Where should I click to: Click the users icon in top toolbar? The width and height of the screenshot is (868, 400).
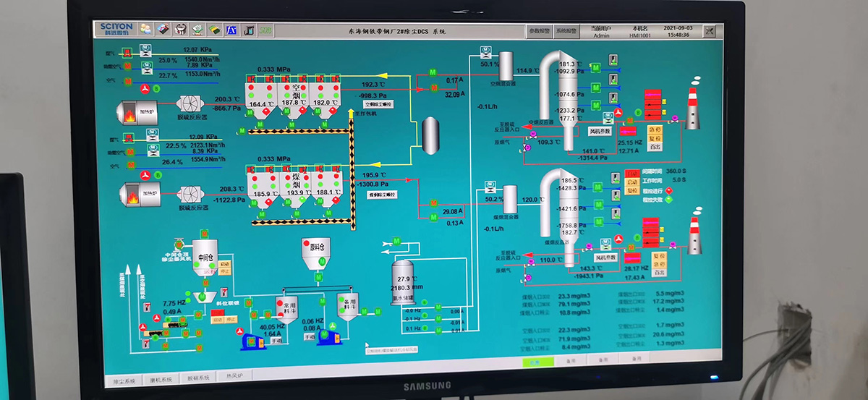pyautogui.click(x=145, y=30)
